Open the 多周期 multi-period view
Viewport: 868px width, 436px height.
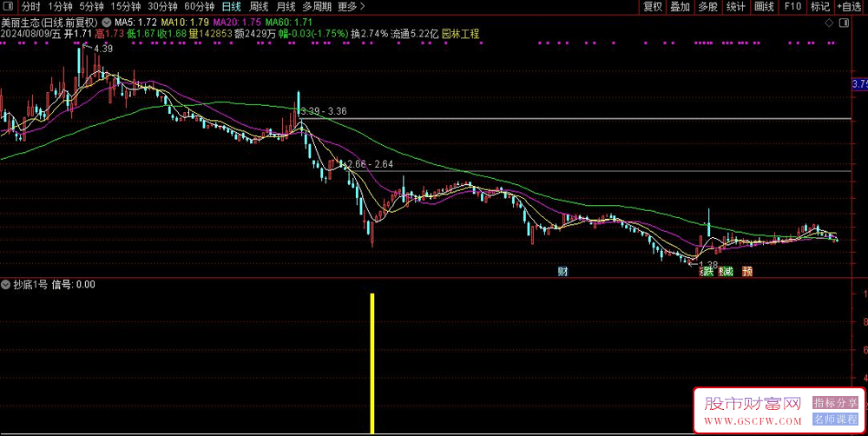[317, 7]
